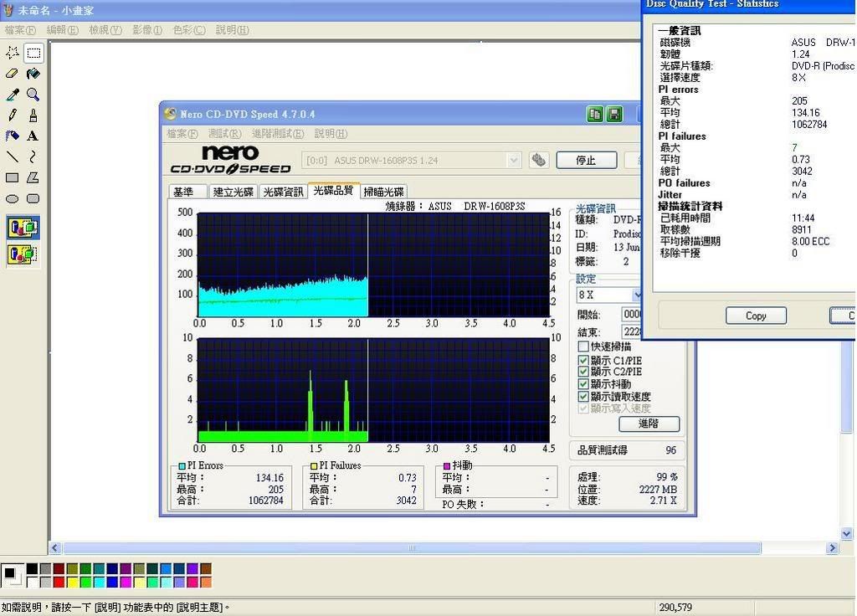Select the Eraser tool
Screen dimensions: 857x616
pyautogui.click(x=13, y=74)
